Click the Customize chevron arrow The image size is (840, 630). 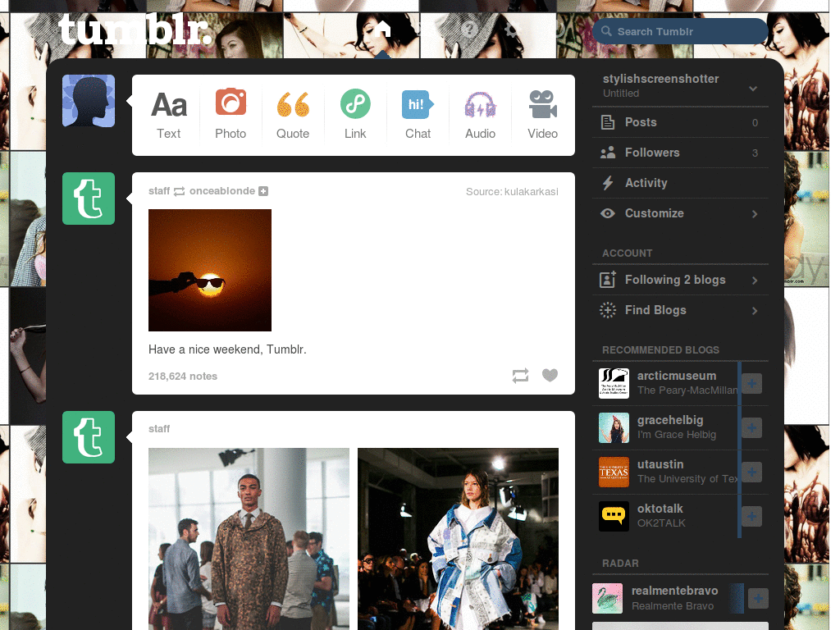click(x=755, y=214)
